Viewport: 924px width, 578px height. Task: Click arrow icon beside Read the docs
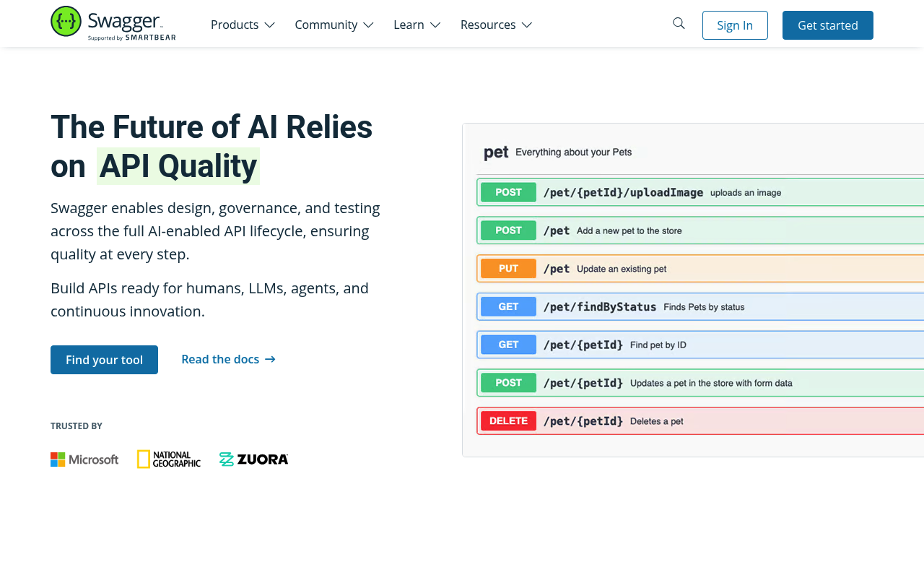(270, 359)
